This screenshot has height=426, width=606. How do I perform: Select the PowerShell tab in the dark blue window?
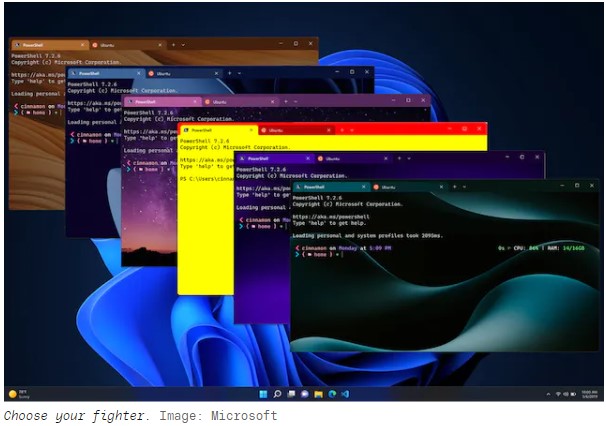106,73
